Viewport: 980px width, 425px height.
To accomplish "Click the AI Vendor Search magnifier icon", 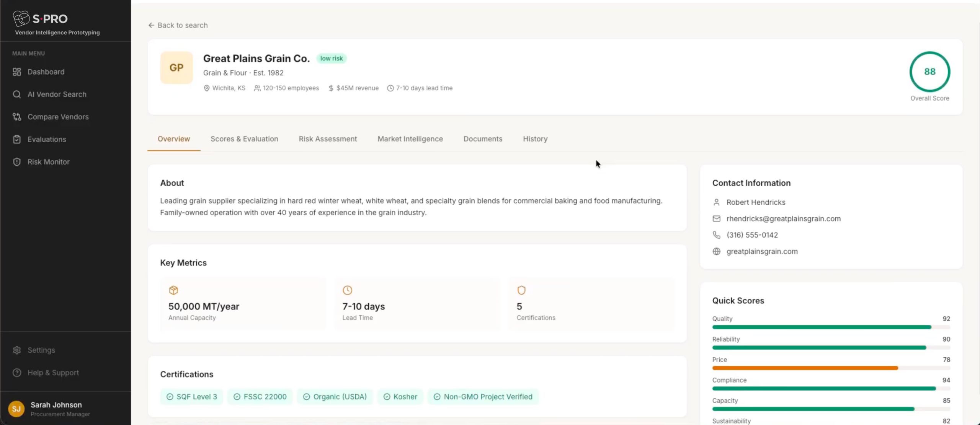I will tap(17, 94).
